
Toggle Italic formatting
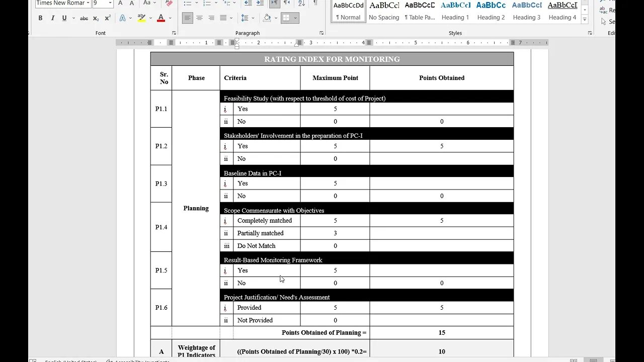click(52, 18)
